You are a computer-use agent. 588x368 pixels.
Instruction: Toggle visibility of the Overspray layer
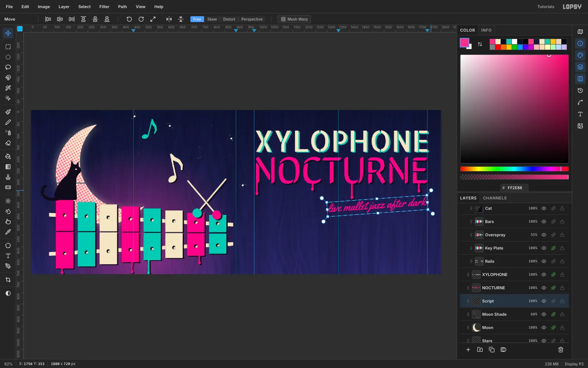544,235
